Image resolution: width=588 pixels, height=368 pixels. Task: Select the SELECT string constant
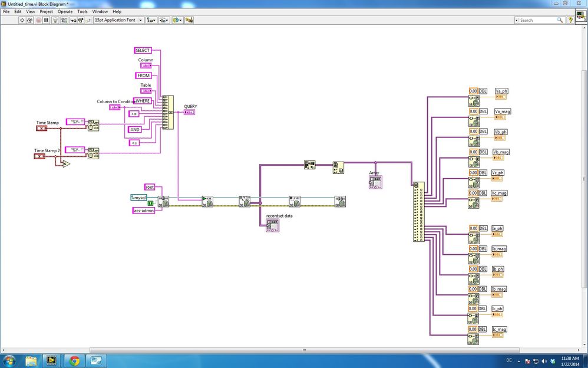(x=143, y=50)
